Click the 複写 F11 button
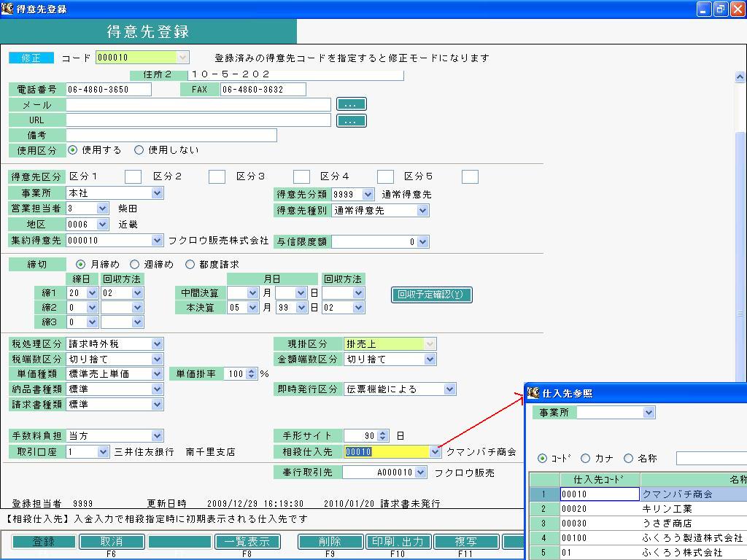 (466, 542)
